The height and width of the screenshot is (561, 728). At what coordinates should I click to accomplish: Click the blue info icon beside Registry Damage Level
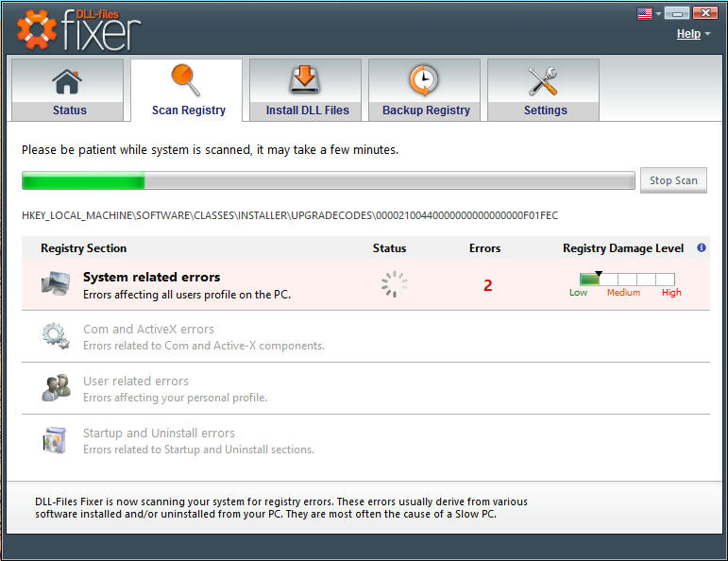point(702,248)
